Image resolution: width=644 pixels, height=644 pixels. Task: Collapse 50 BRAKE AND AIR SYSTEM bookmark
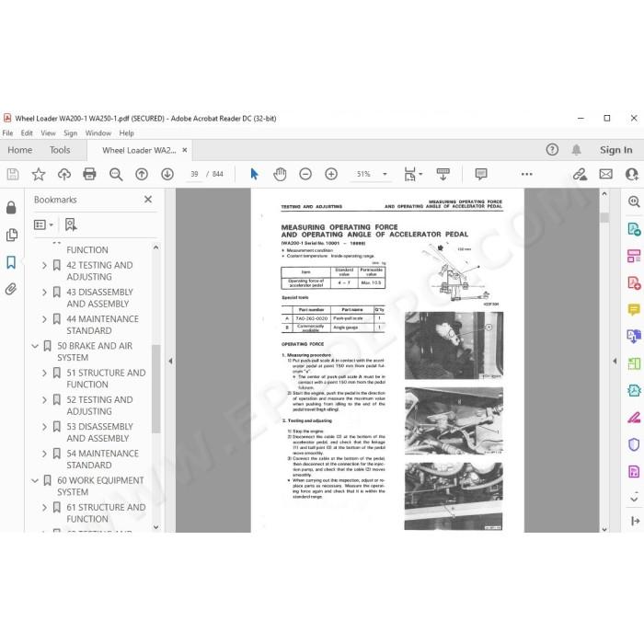(x=35, y=346)
